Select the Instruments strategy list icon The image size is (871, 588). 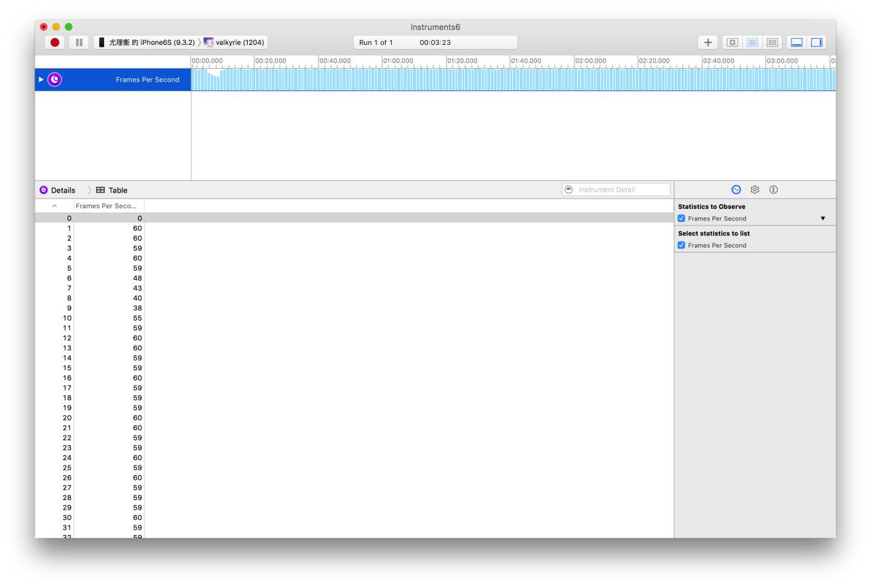pyautogui.click(x=752, y=42)
